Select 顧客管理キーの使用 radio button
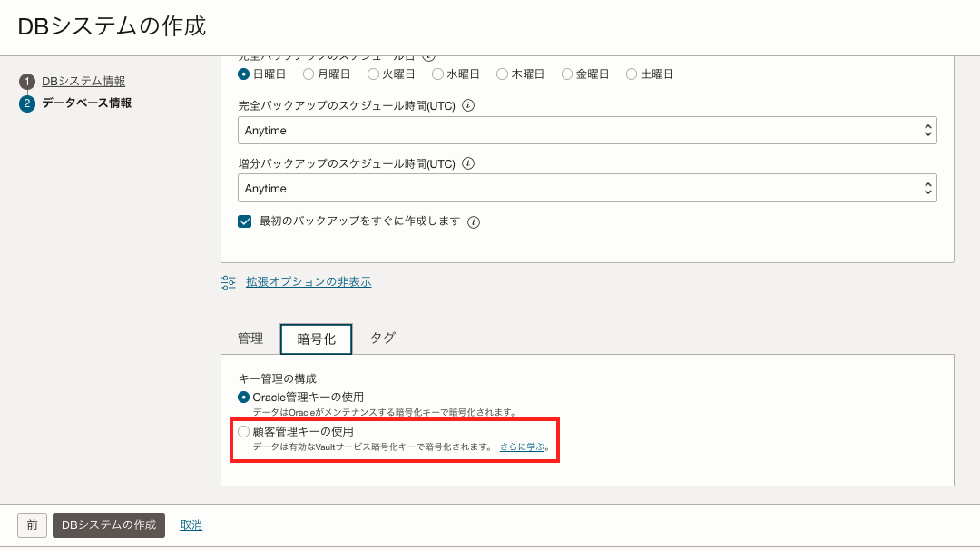 244,432
